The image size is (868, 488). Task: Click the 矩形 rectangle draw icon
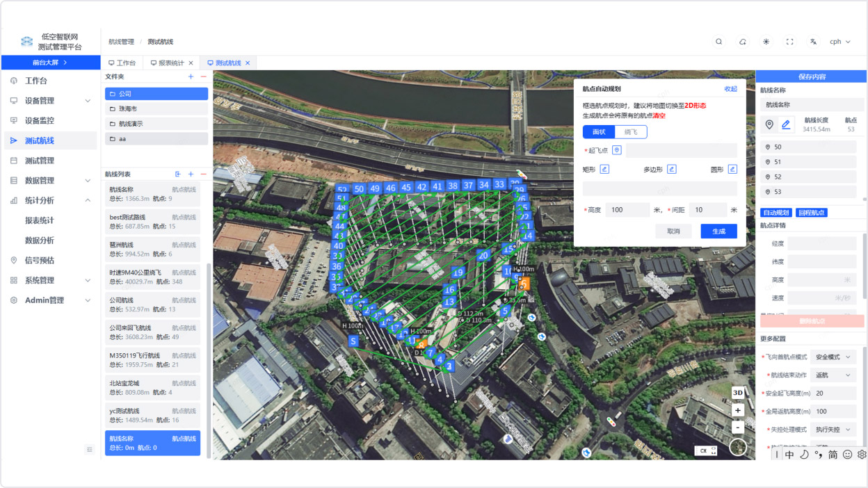[604, 169]
